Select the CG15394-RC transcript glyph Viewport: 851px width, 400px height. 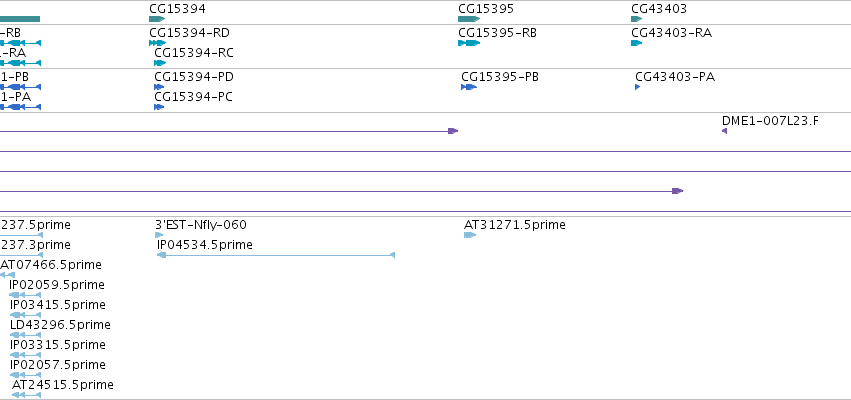[x=160, y=63]
